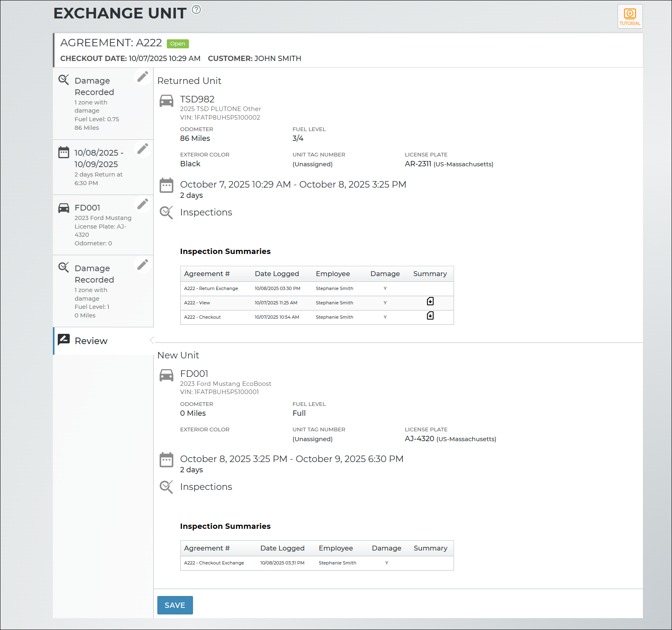The width and height of the screenshot is (672, 630).
Task: Open the Tutorial video button
Action: [630, 16]
